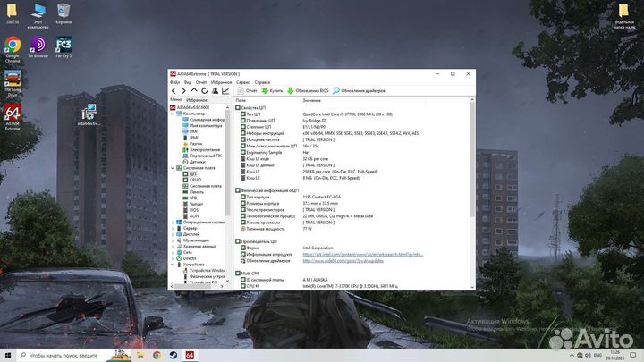Viewport: 644px width, 362px height.
Task: Open the Корзина recycle bin icon
Action: [x=64, y=14]
